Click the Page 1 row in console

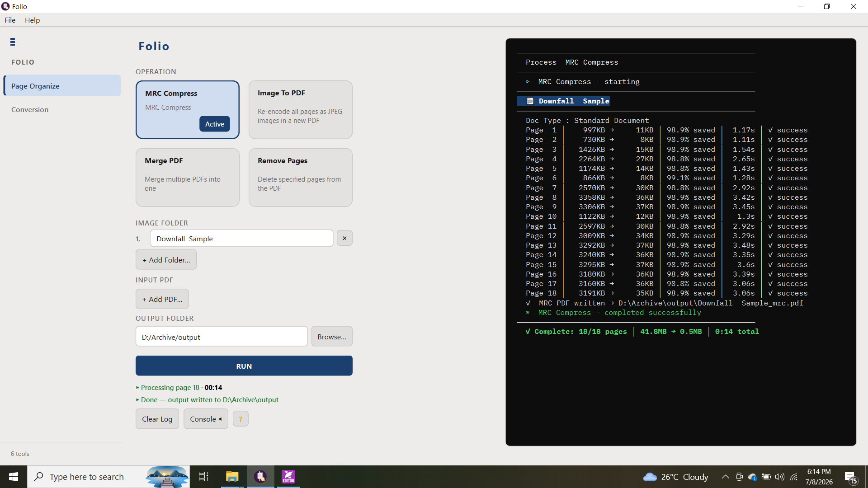point(666,130)
